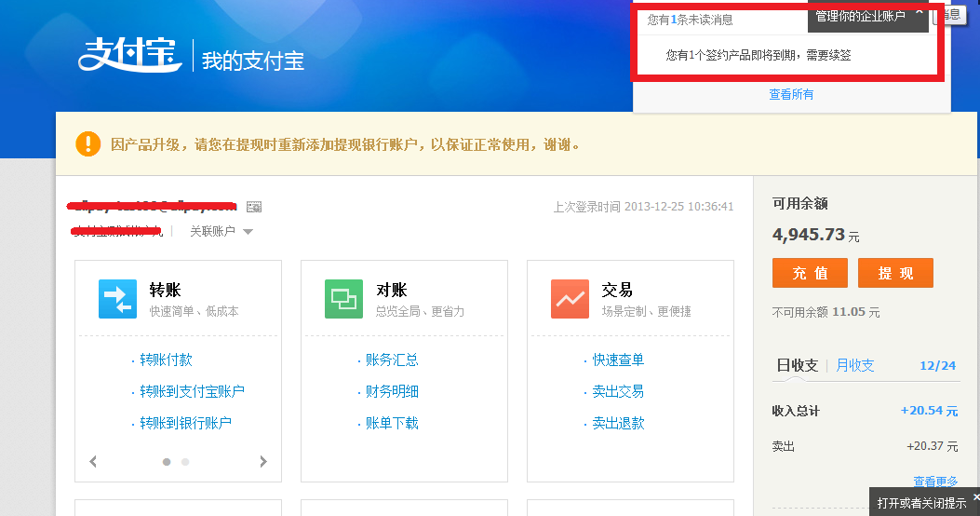Close the 打开或者关闭提示 tooltip
Image resolution: width=980 pixels, height=516 pixels.
point(975,497)
